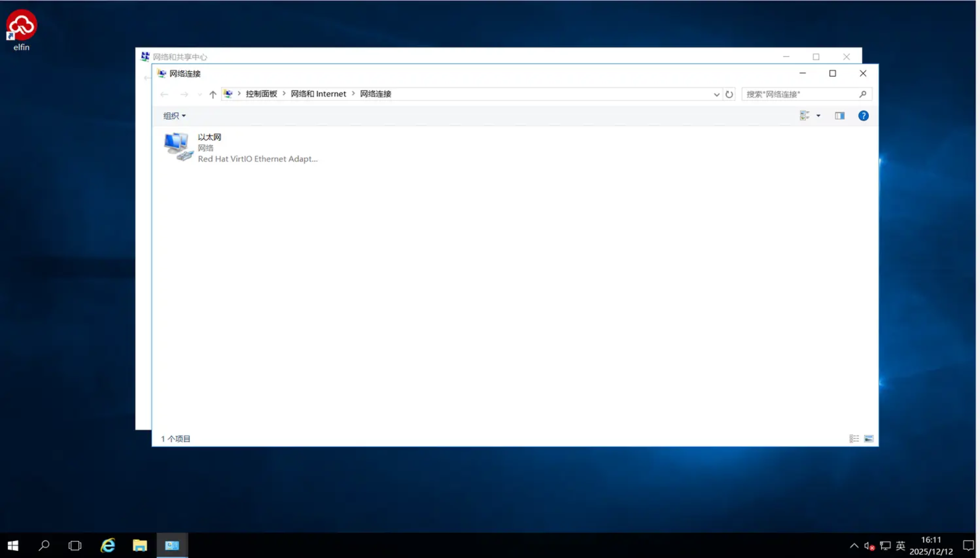Open the view options dropdown arrow
The width and height of the screenshot is (980, 558).
click(x=818, y=116)
